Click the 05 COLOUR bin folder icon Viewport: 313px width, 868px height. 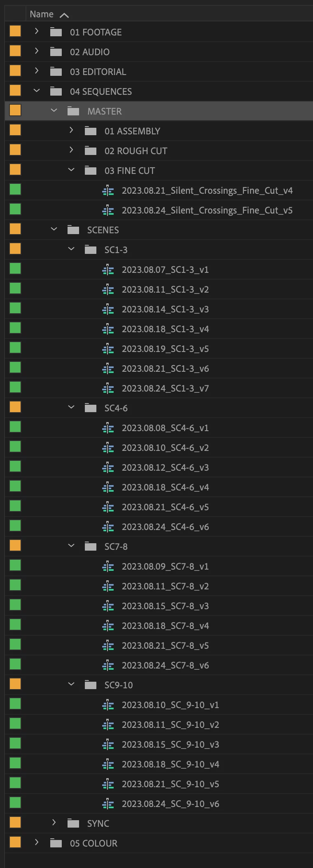(x=56, y=843)
